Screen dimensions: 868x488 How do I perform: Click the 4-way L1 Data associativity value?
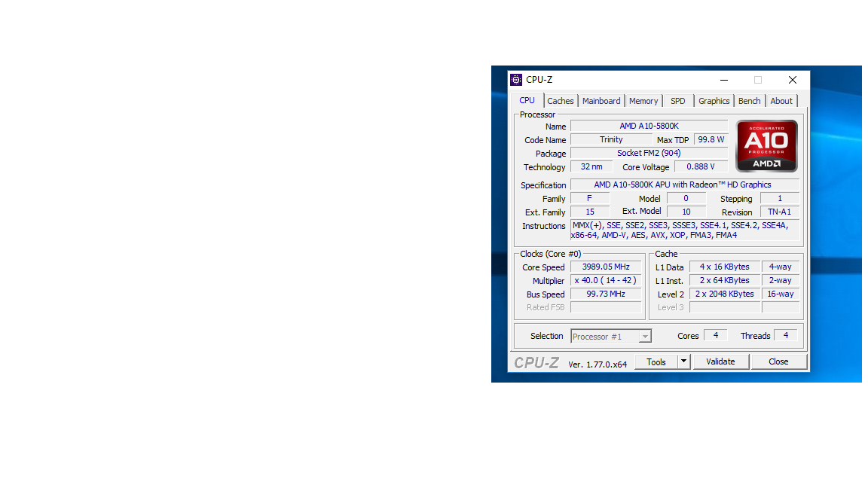[781, 267]
